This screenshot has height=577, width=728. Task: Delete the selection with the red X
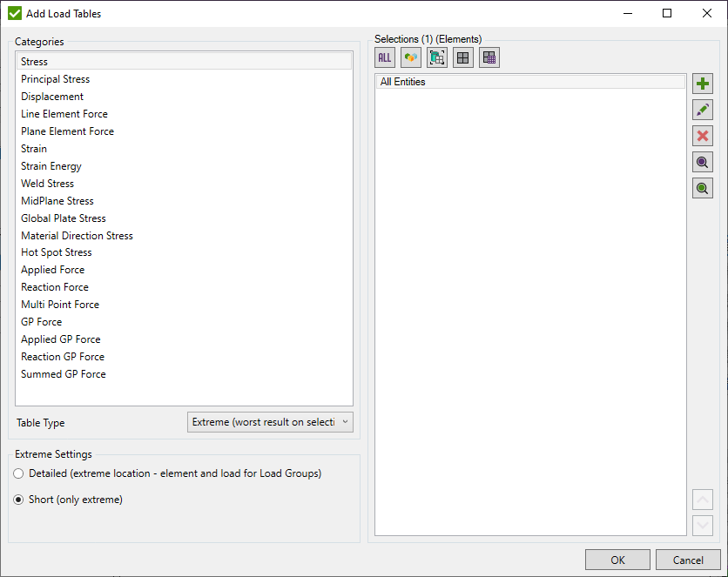point(703,136)
